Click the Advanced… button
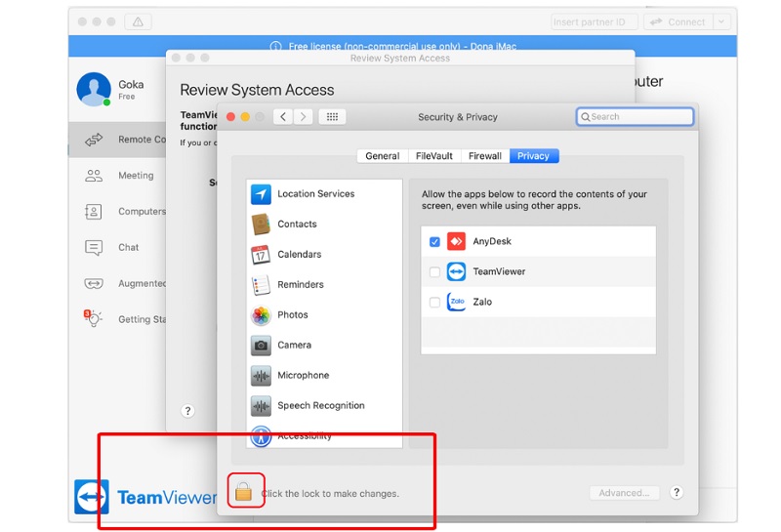This screenshot has width=781, height=532. click(x=625, y=493)
